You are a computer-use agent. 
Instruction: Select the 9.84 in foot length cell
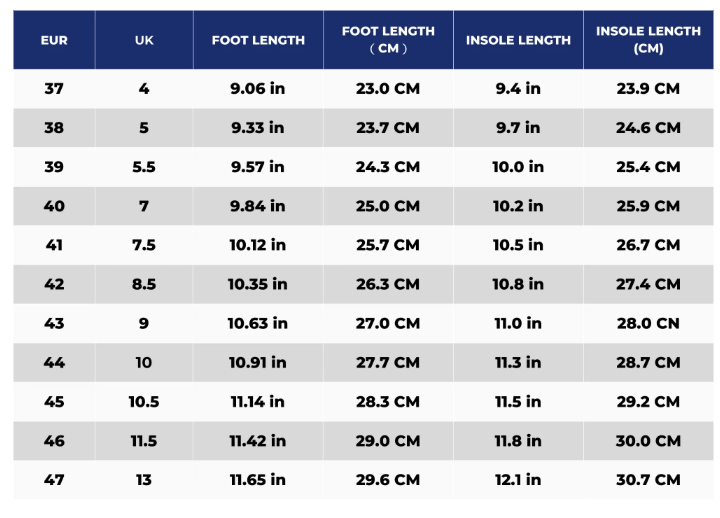[258, 206]
